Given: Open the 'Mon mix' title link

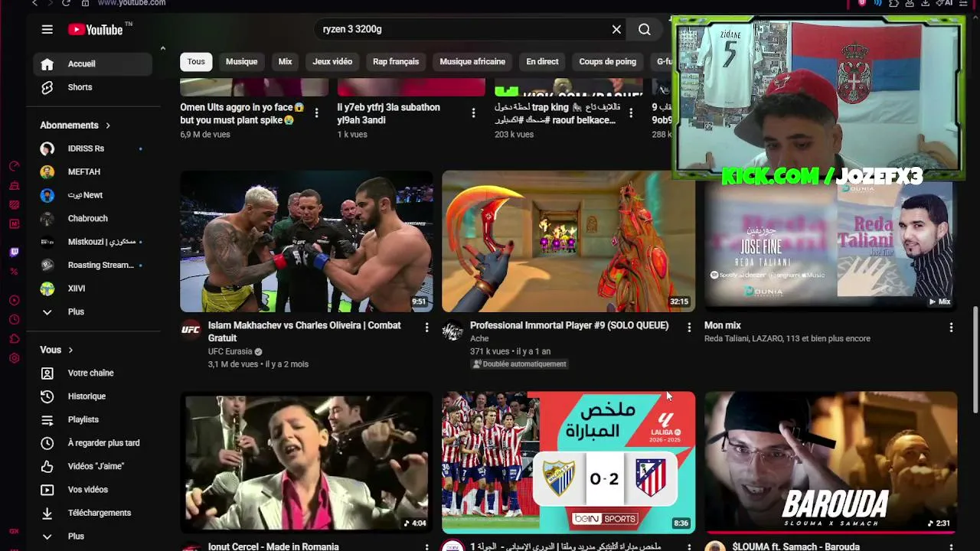Looking at the screenshot, I should tap(723, 325).
